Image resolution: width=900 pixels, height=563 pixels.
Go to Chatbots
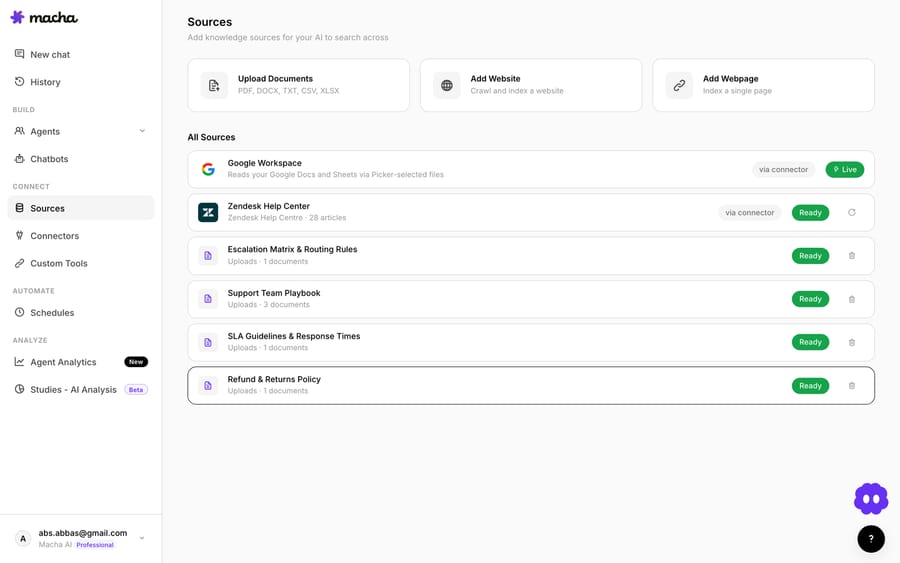coord(80,159)
